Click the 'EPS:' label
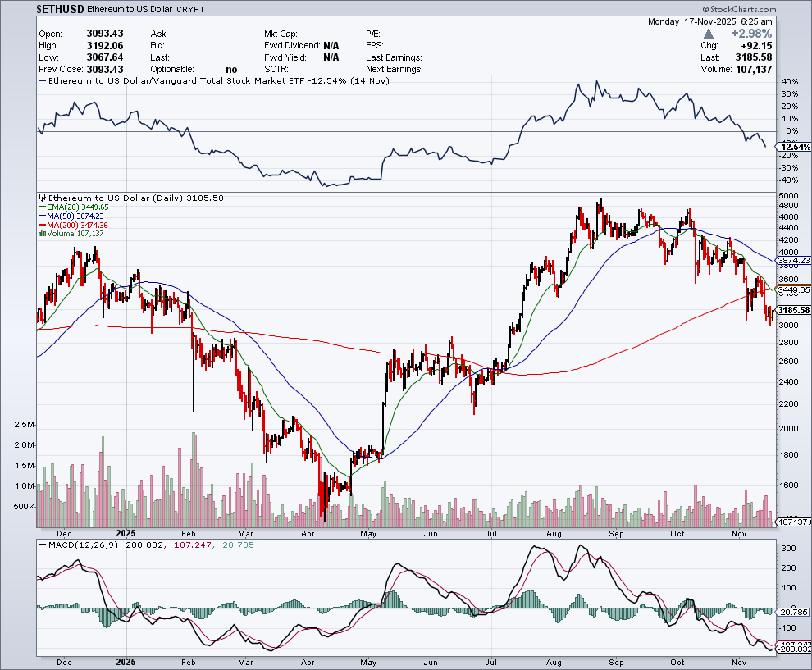The image size is (812, 670). click(x=374, y=46)
